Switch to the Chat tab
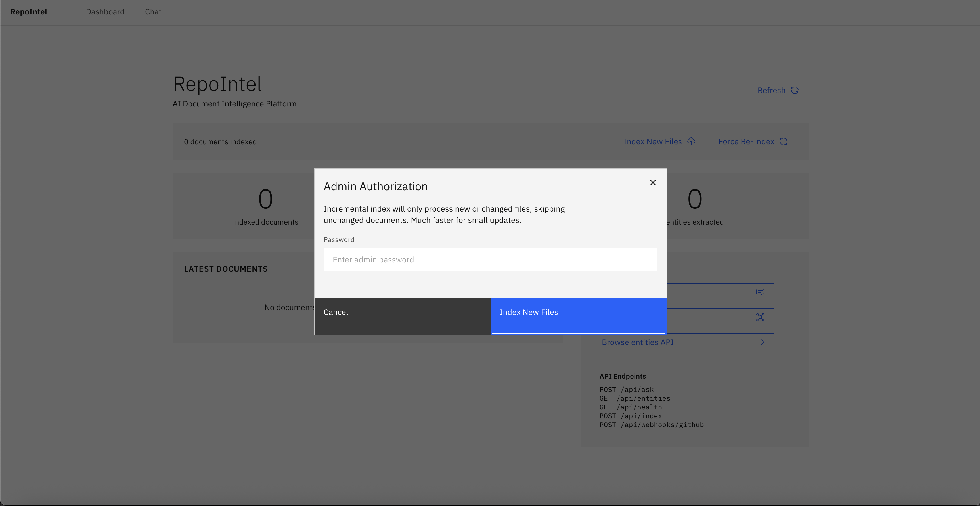980x506 pixels. point(153,12)
